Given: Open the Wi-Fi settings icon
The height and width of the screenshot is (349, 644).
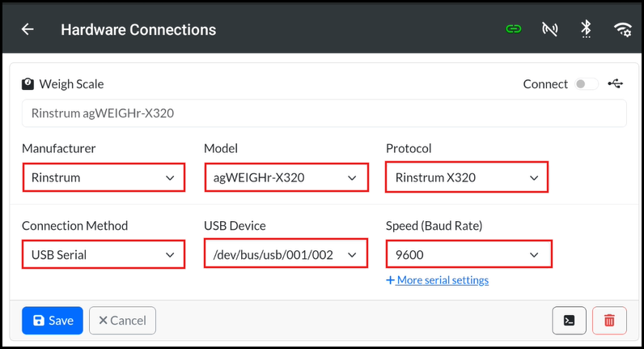Looking at the screenshot, I should point(623,29).
